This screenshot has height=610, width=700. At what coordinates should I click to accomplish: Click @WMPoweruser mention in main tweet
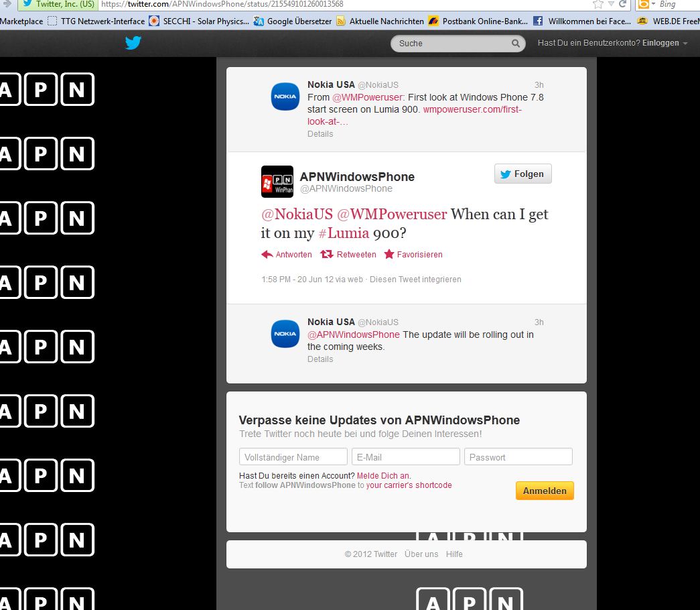[391, 214]
